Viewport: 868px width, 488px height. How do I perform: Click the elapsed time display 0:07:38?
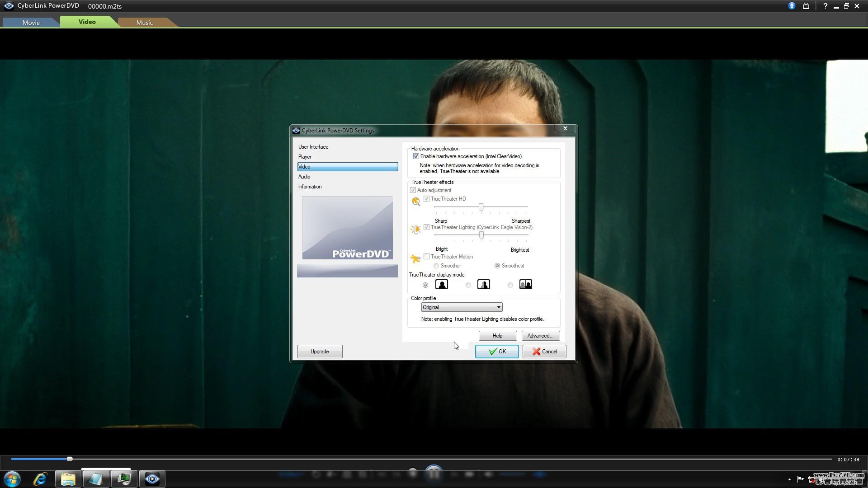[848, 460]
